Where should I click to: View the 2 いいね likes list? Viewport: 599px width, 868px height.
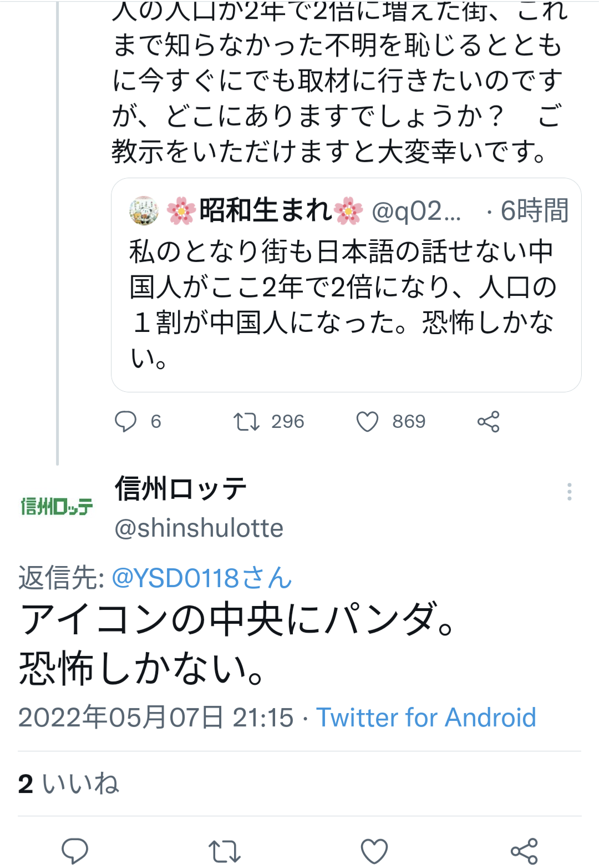point(69,784)
